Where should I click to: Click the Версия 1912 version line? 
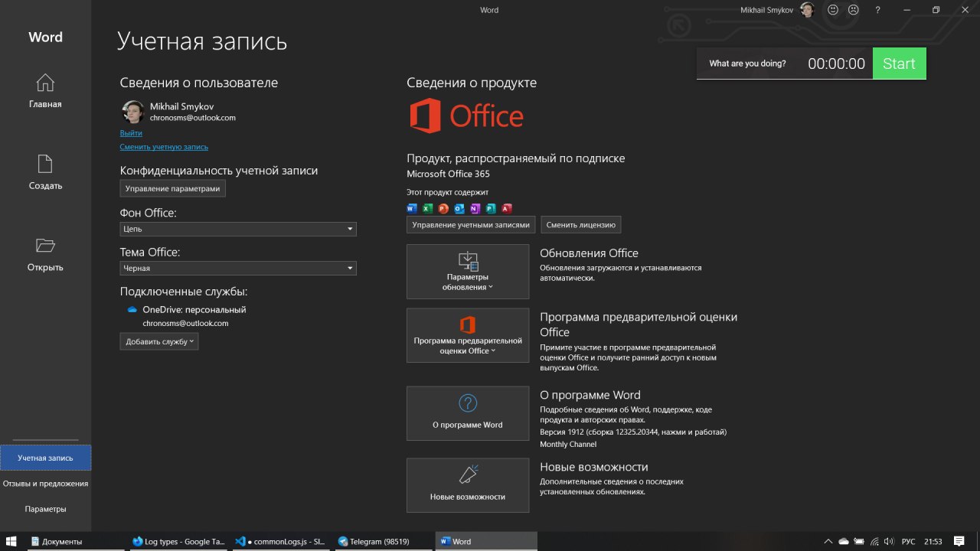(633, 432)
